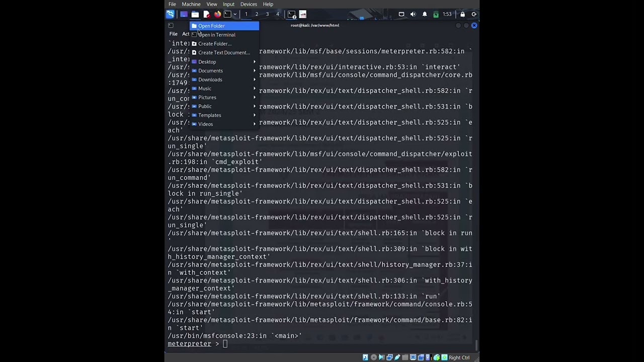Image resolution: width=644 pixels, height=362 pixels.
Task: Click the shared folders status icon
Action: [x=405, y=357]
